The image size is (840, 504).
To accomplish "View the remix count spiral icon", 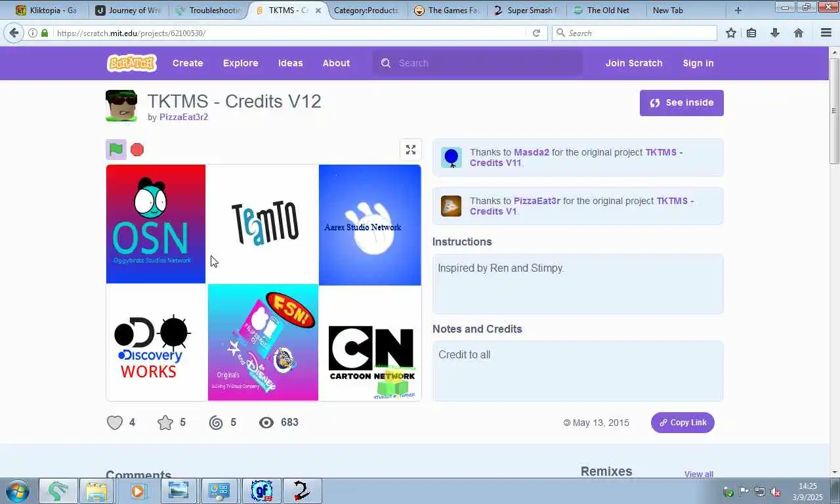I will (x=216, y=423).
